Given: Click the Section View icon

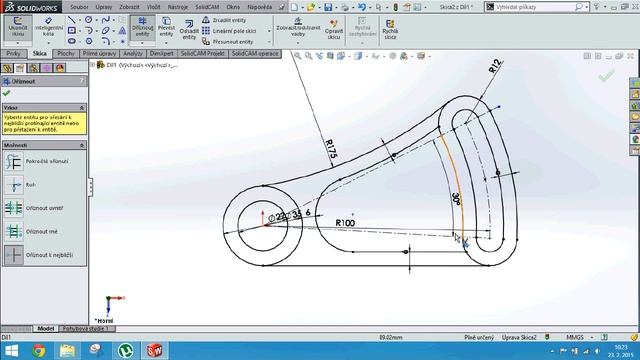Looking at the screenshot, I should point(330,56).
